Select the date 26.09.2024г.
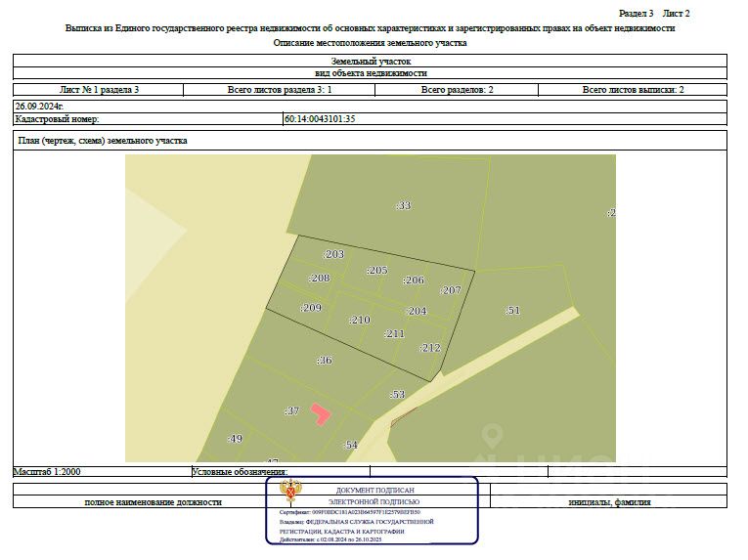Screen dimensions: 748x560 39,106
